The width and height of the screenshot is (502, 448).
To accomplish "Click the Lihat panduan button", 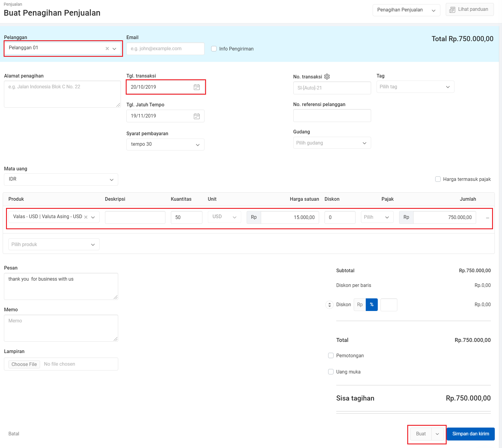I will [470, 10].
